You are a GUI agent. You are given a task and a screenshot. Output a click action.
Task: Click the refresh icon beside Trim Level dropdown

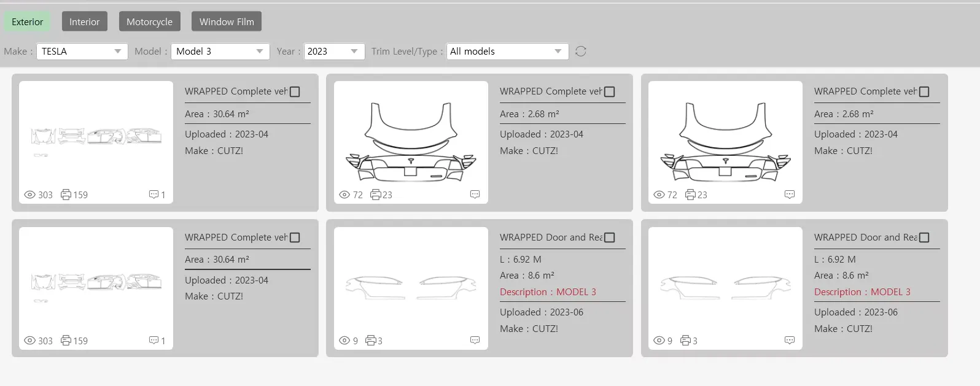click(581, 52)
